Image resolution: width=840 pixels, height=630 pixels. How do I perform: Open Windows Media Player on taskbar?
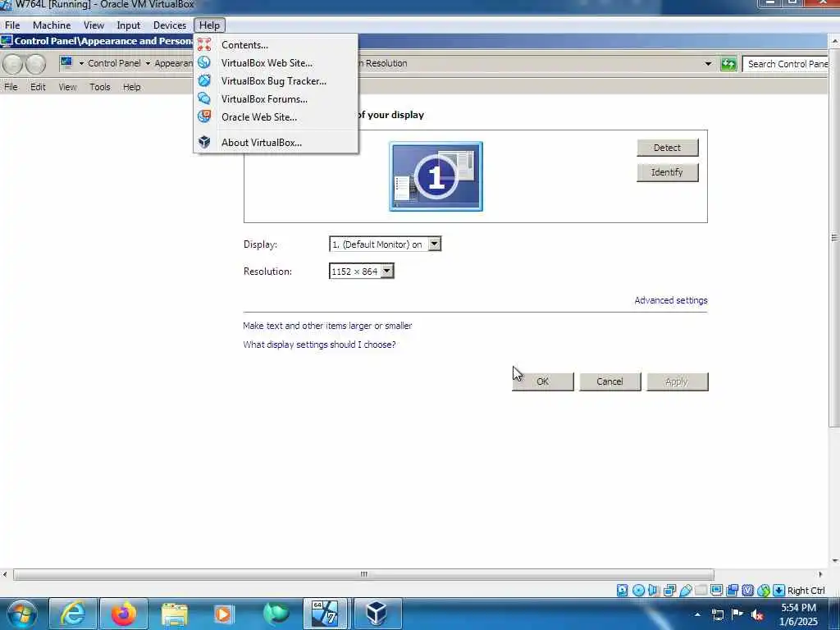click(x=223, y=614)
